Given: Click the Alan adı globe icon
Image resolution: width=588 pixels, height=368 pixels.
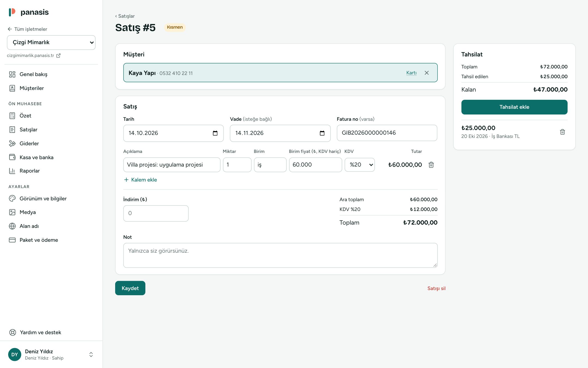Looking at the screenshot, I should coord(12,226).
